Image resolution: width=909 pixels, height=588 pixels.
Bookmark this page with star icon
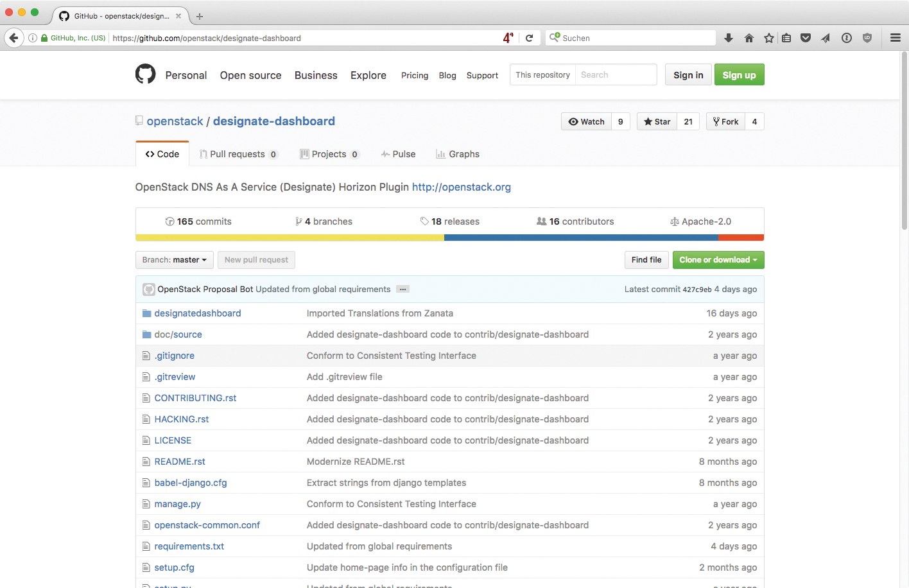coord(768,38)
